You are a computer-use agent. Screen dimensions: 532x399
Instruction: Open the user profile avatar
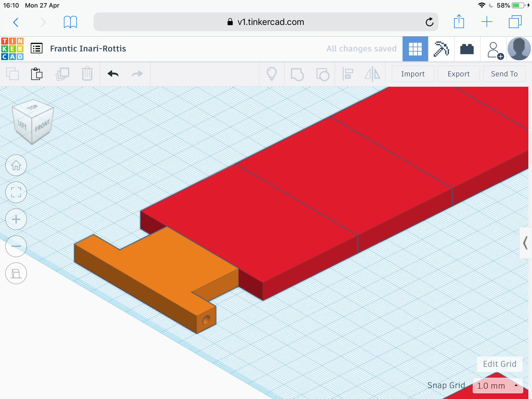coord(519,49)
